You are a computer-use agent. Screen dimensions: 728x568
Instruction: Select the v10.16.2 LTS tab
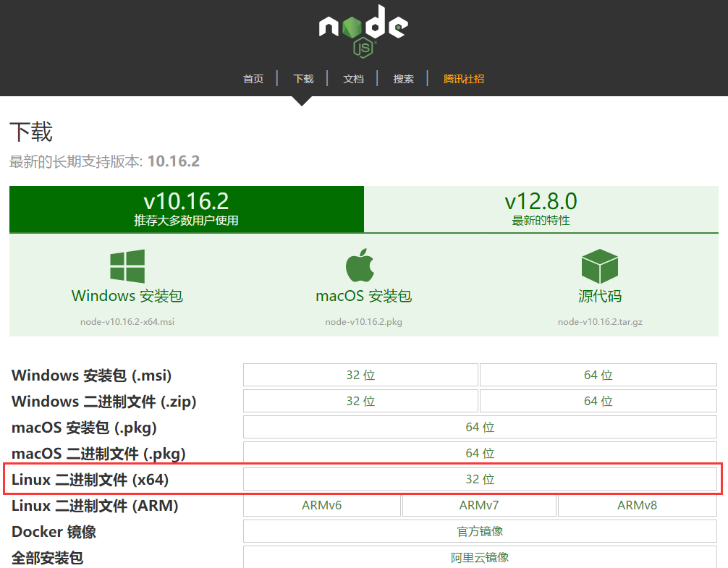pos(187,209)
